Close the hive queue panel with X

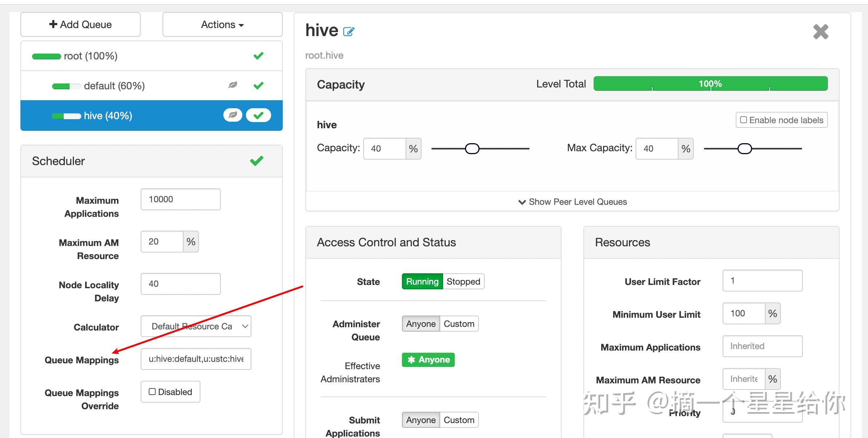(x=821, y=32)
